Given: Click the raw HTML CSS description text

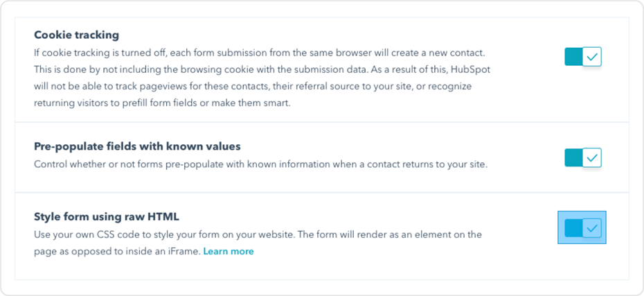Looking at the screenshot, I should [x=256, y=235].
